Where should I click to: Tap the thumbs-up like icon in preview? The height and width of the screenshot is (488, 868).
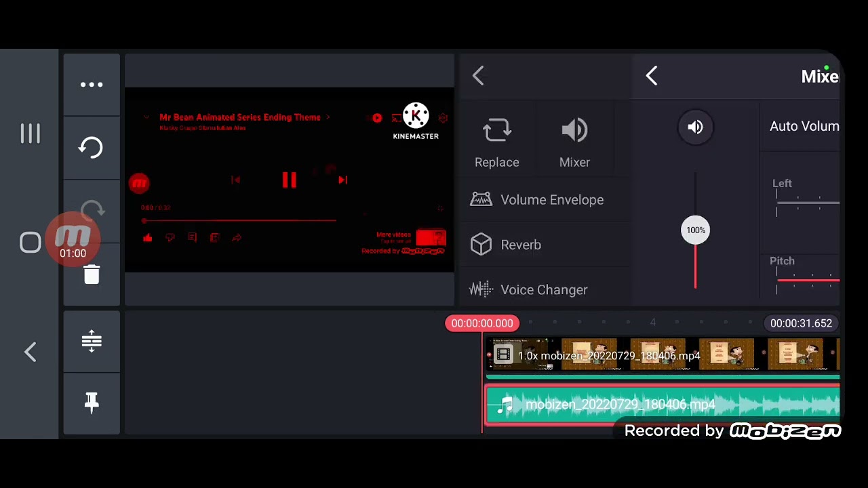tap(147, 238)
